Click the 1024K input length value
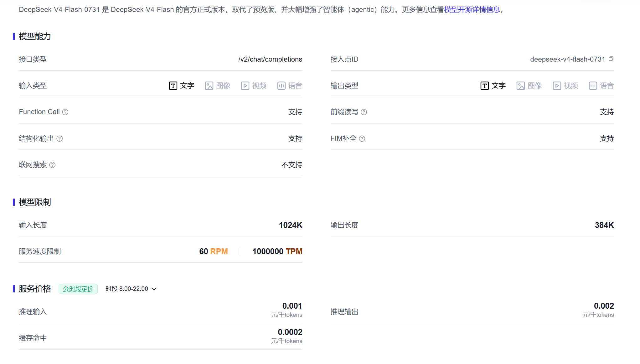Image resolution: width=640 pixels, height=364 pixels. [x=291, y=225]
